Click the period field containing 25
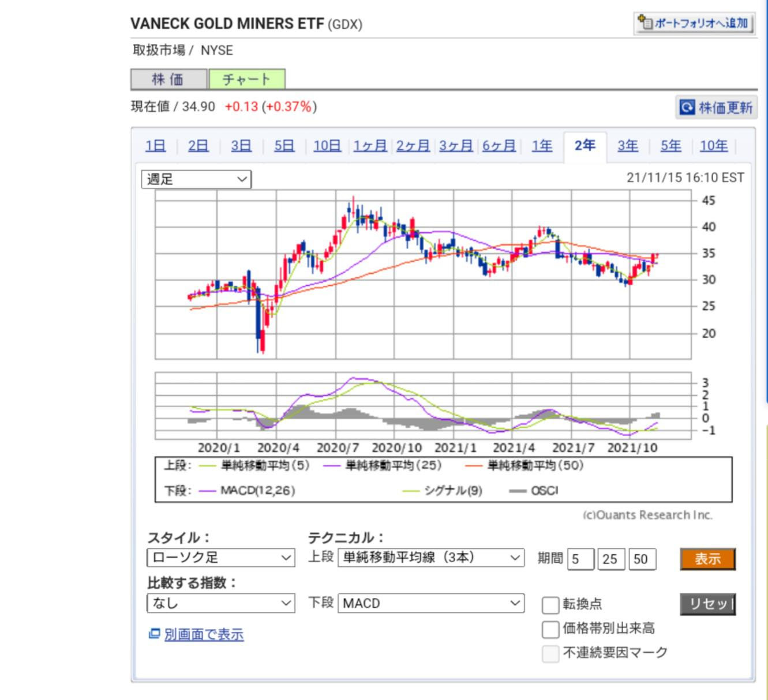This screenshot has height=700, width=768. click(611, 559)
